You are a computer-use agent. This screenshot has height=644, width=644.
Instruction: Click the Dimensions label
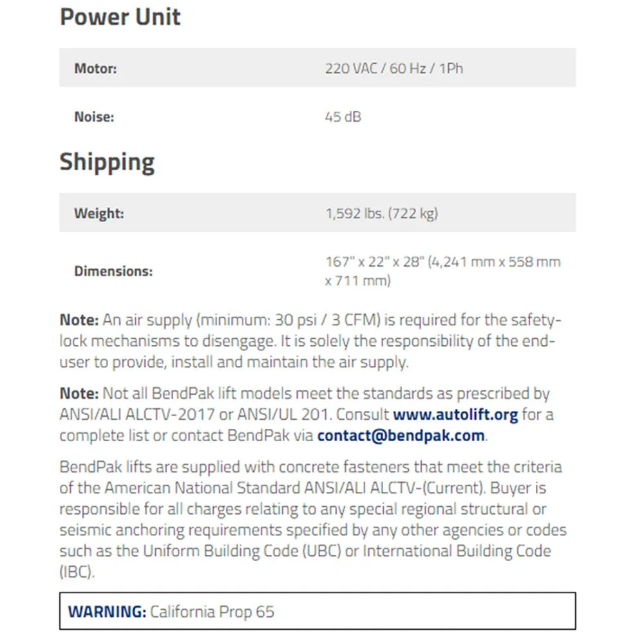pyautogui.click(x=113, y=271)
